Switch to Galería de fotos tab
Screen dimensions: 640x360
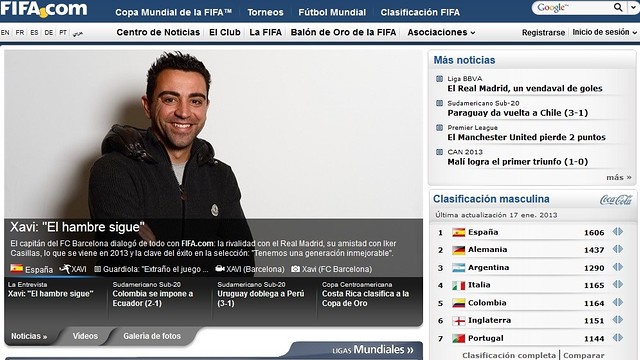click(152, 336)
